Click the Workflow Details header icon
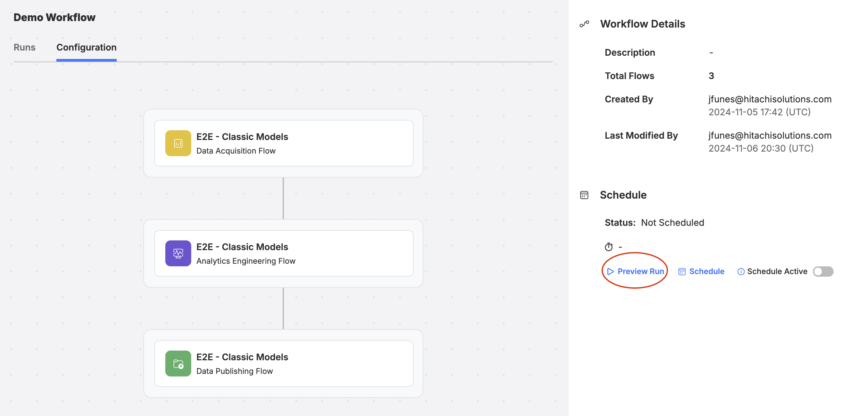 point(584,24)
